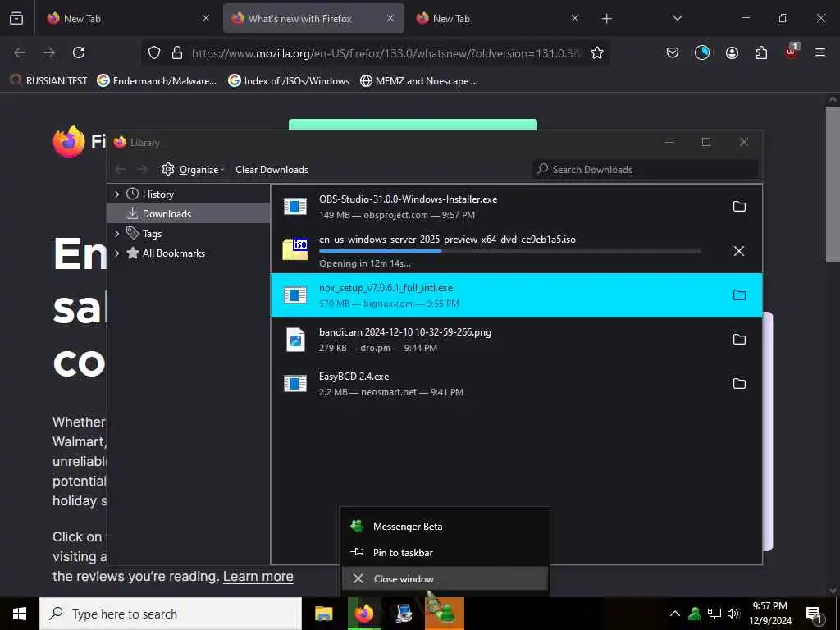The height and width of the screenshot is (630, 840).
Task: Click the ISO file type icon
Action: 295,249
